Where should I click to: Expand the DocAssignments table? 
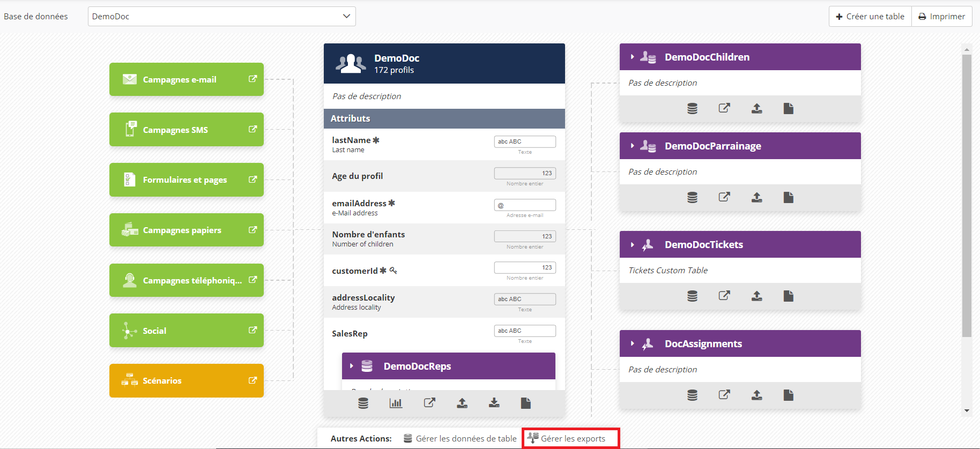[633, 343]
